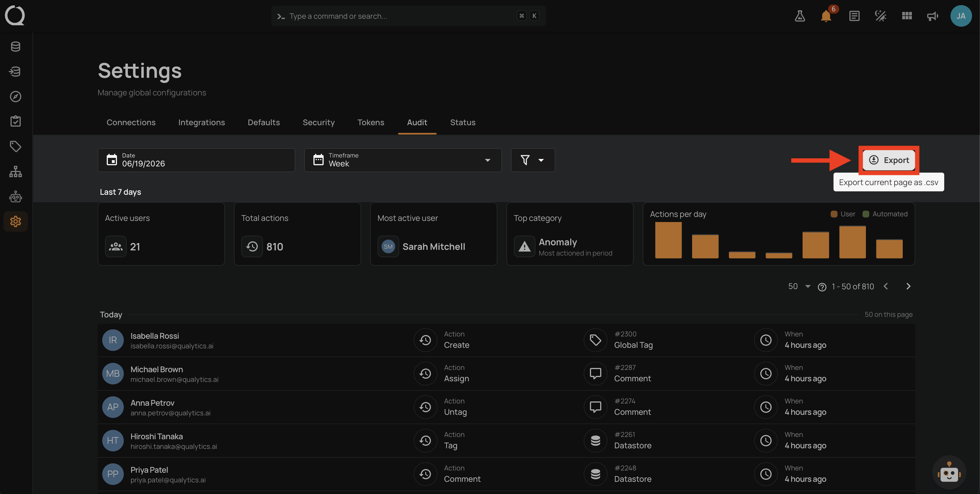Click the Date 06/19/2026 field
Image resolution: width=980 pixels, height=494 pixels.
(196, 160)
